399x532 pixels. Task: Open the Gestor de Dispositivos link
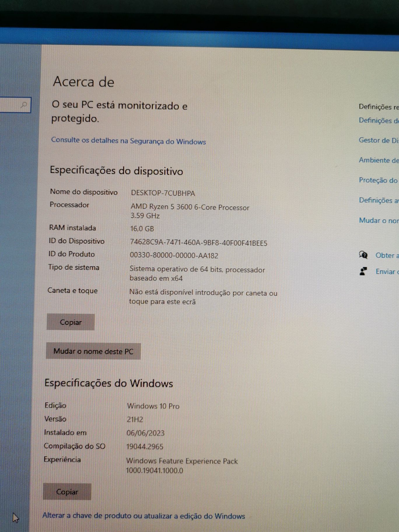[x=379, y=140]
